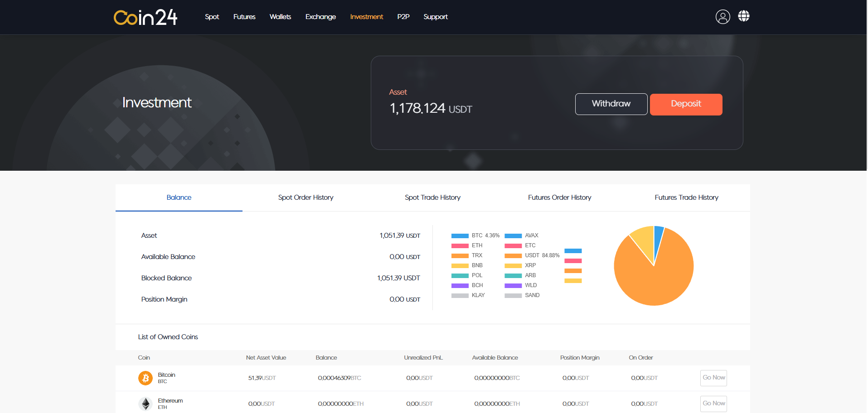Switch to the Futures Trade History tab

[x=686, y=197]
